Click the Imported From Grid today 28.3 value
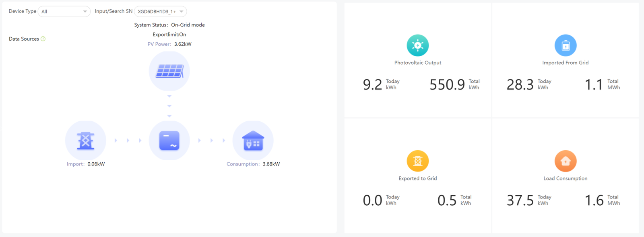The image size is (644, 237). 520,85
